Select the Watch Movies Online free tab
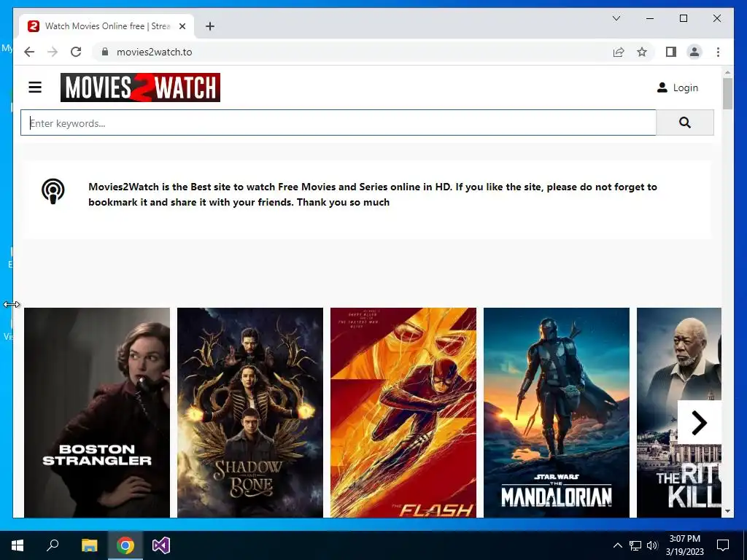Screen dimensions: 747x560 tap(107, 26)
